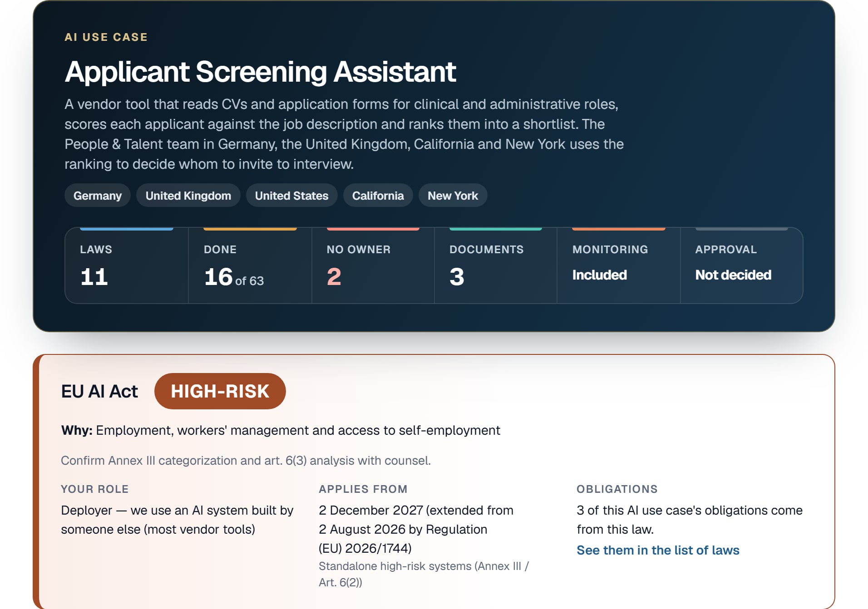The width and height of the screenshot is (868, 609).
Task: Click the 'Deployer — we use an AI system' text
Action: (x=177, y=520)
